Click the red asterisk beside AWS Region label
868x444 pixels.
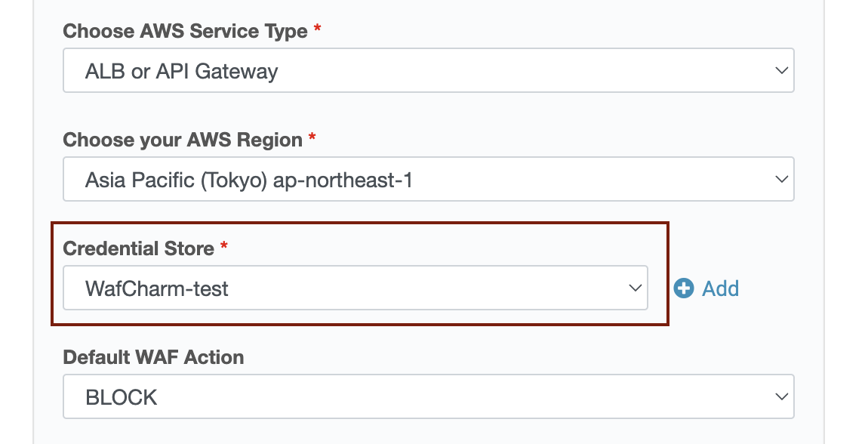[312, 137]
